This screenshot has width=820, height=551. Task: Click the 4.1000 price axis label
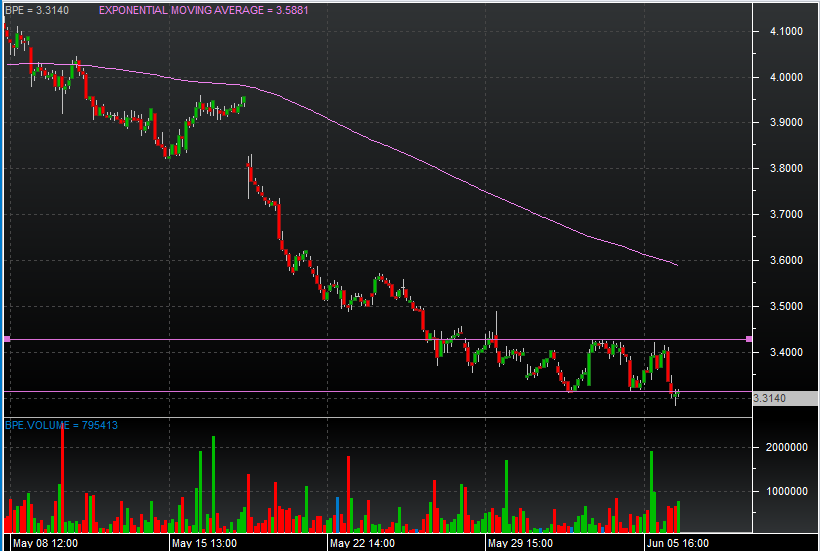pos(786,31)
